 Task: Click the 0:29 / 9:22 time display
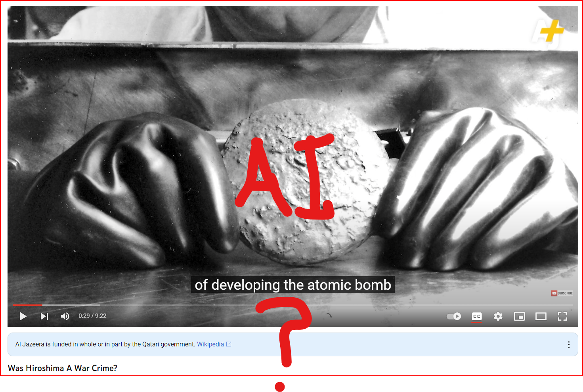click(92, 316)
